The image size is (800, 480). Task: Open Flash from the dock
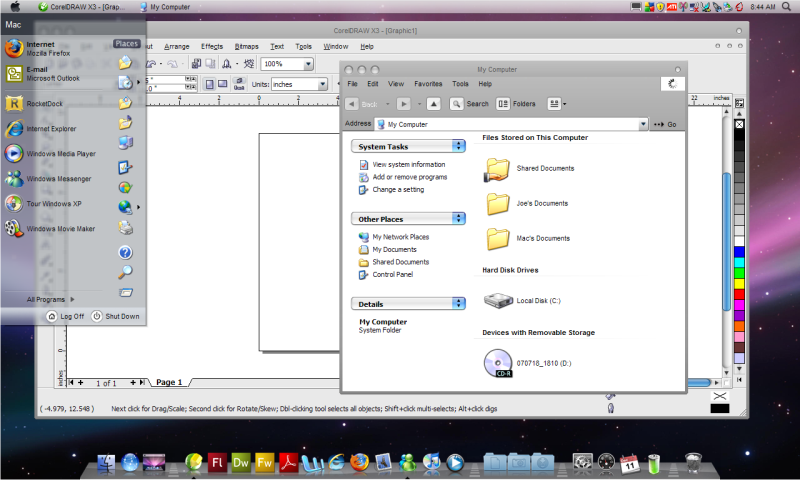[217, 463]
